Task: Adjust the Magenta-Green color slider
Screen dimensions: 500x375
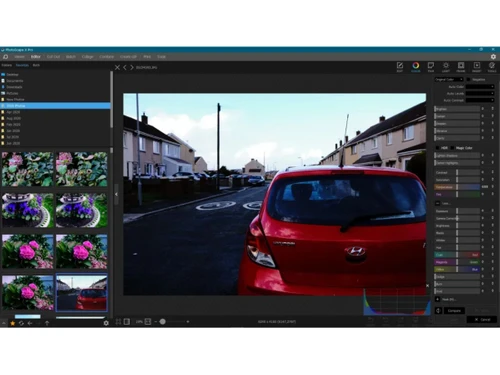Action: pyautogui.click(x=457, y=262)
